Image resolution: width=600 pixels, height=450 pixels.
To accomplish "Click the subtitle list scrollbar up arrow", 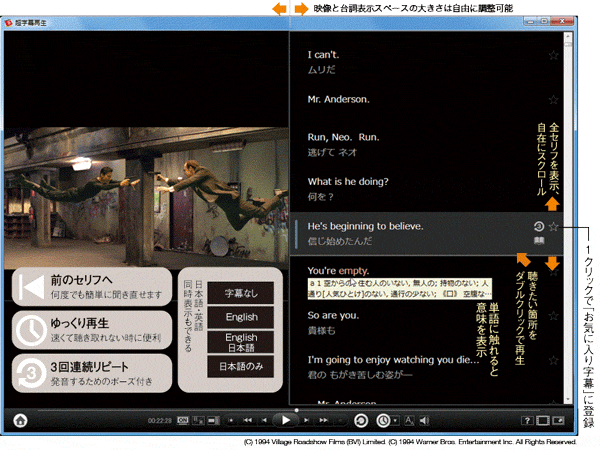I will point(568,36).
